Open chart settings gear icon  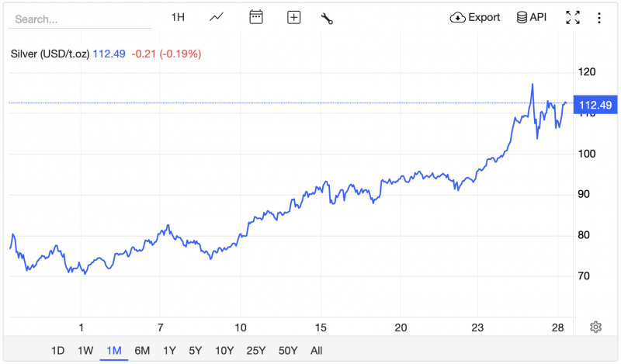click(x=595, y=327)
